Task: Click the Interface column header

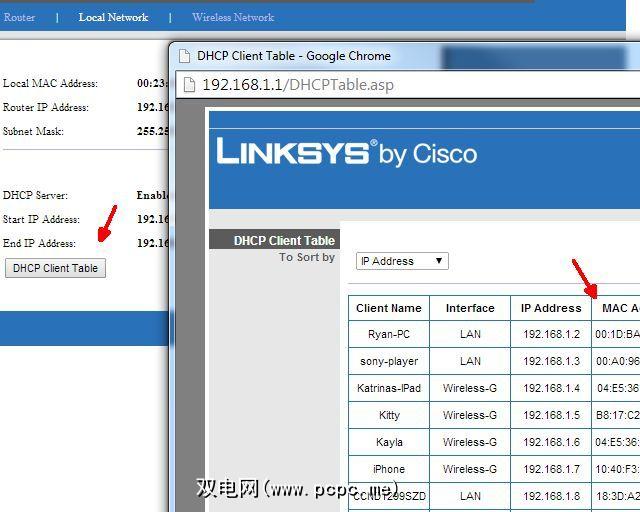Action: pos(470,308)
